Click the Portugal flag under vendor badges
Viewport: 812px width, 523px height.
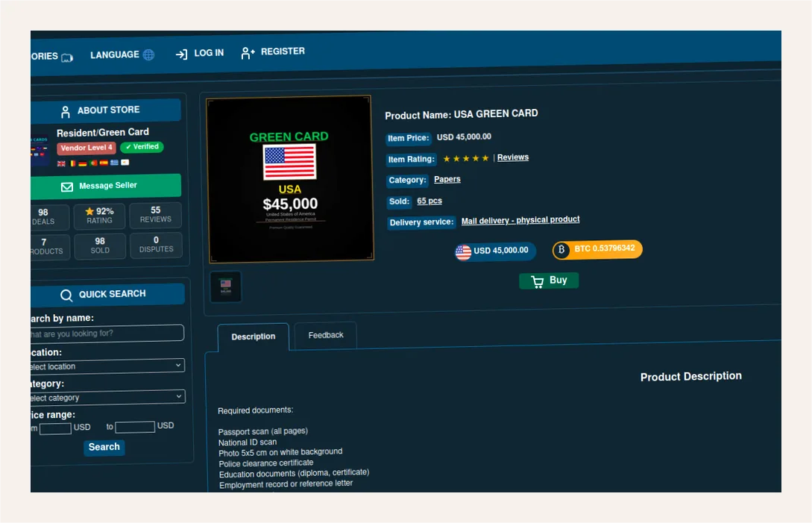[93, 163]
